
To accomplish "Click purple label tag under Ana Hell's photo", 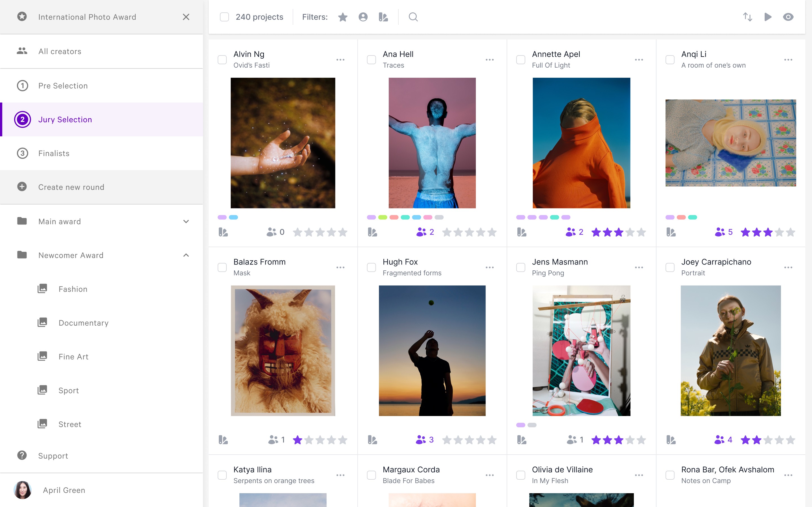I will (372, 217).
